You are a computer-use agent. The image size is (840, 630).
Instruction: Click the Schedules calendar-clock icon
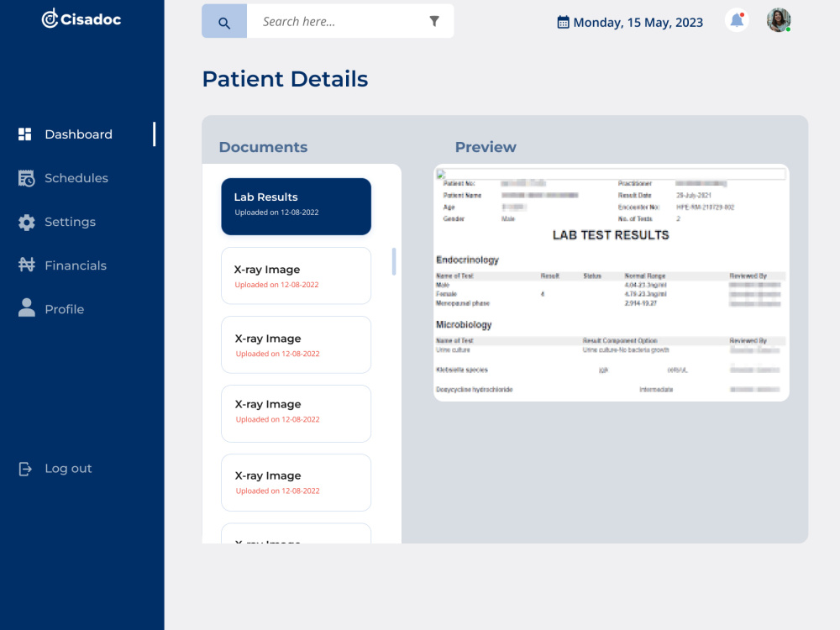point(26,178)
